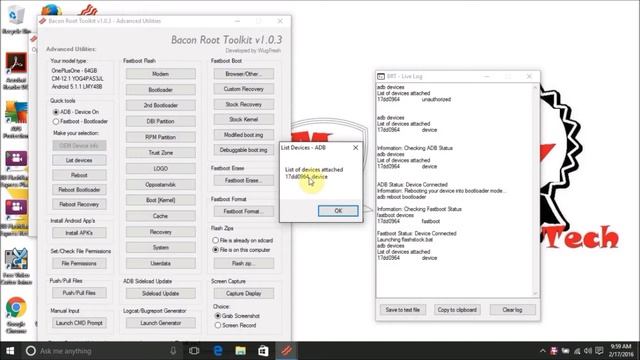Click the Modem flash button
Screen dimensions: 640x360
tap(160, 74)
